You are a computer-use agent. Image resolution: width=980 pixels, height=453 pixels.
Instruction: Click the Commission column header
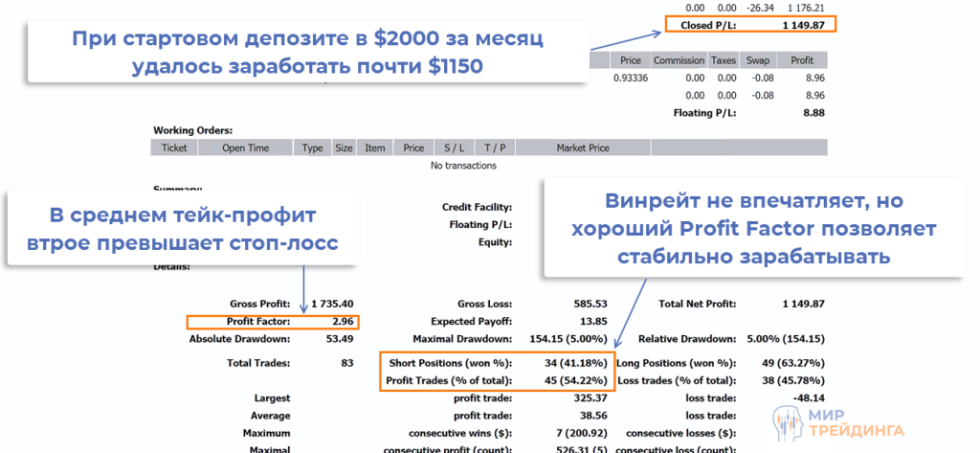(x=679, y=60)
